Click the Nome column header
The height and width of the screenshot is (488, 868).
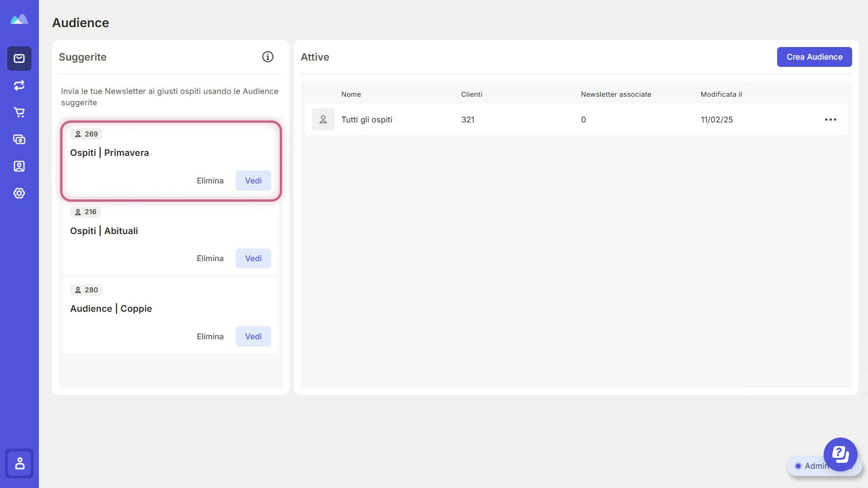pyautogui.click(x=351, y=94)
